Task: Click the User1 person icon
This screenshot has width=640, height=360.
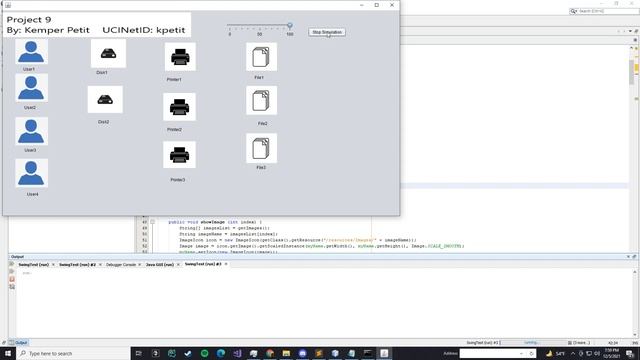Action: 31,52
